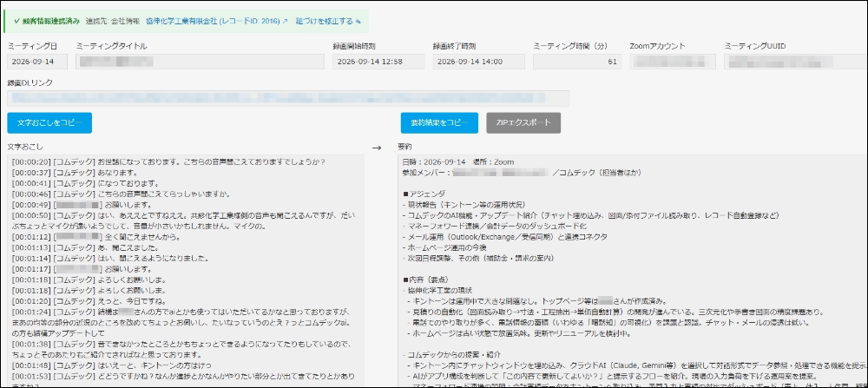Screen dimensions: 868x388
Task: Click the 顧客情報連携済み status text
Action: pyautogui.click(x=47, y=21)
